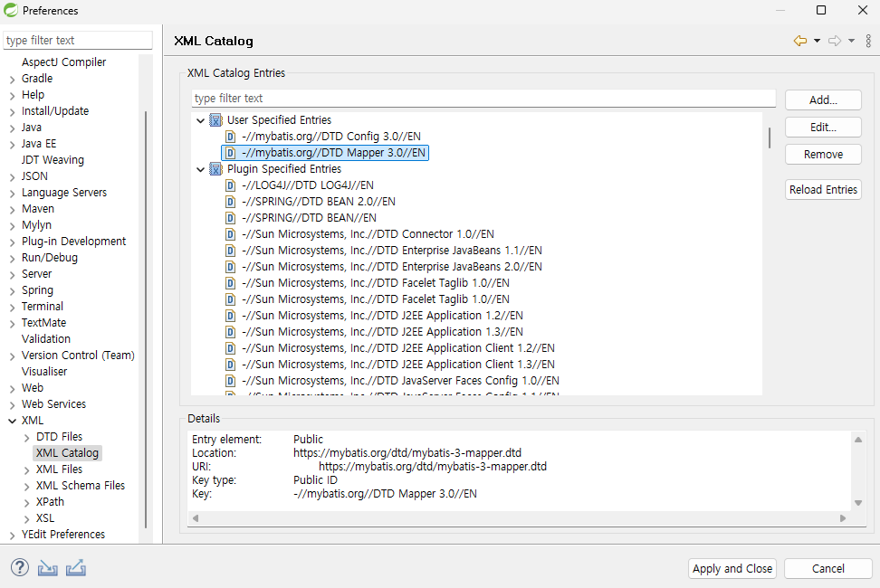Collapse the Plugin Specified Entries node
880x588 pixels.
click(x=200, y=169)
